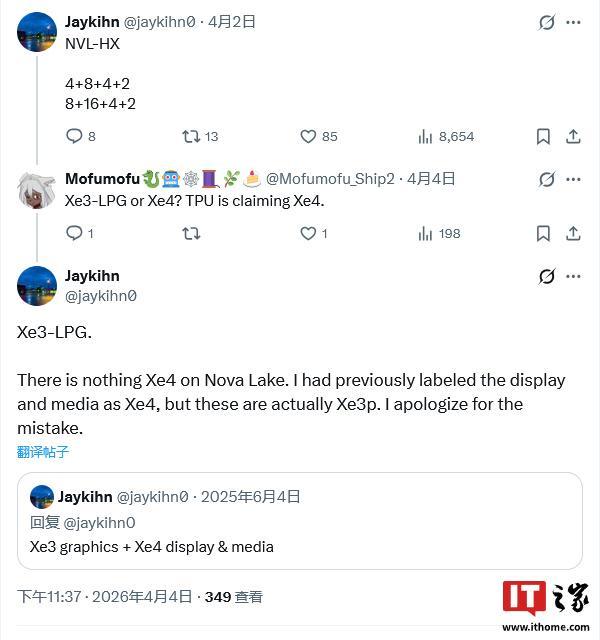
Task: Repost the NVL-HX tweet with 13 reposts
Action: click(x=191, y=136)
